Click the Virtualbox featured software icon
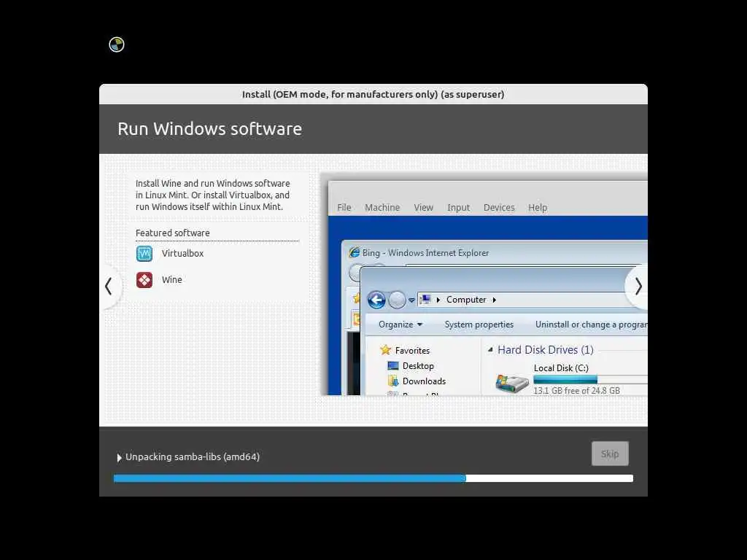 coord(144,253)
